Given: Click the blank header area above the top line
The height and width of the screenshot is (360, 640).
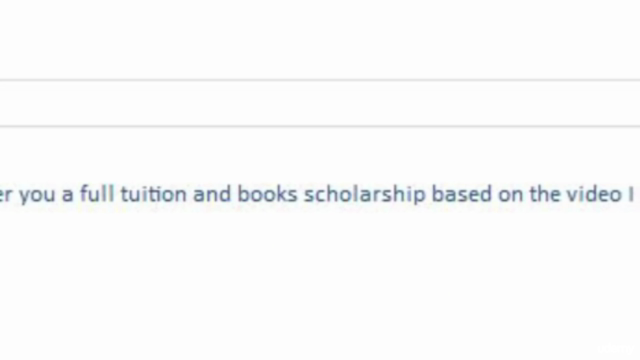Looking at the screenshot, I should pos(320,40).
